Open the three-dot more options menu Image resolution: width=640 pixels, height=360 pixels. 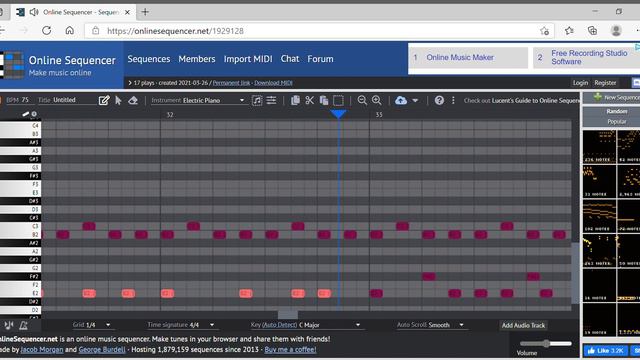tap(453, 100)
